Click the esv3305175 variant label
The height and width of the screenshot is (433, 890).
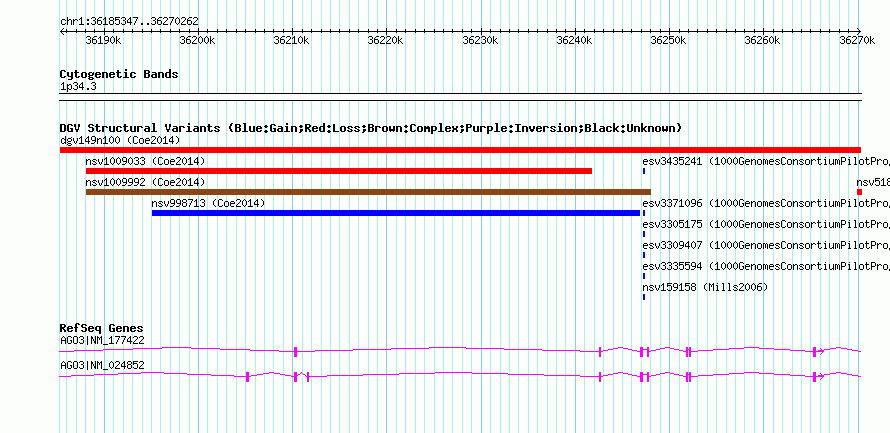coord(766,224)
